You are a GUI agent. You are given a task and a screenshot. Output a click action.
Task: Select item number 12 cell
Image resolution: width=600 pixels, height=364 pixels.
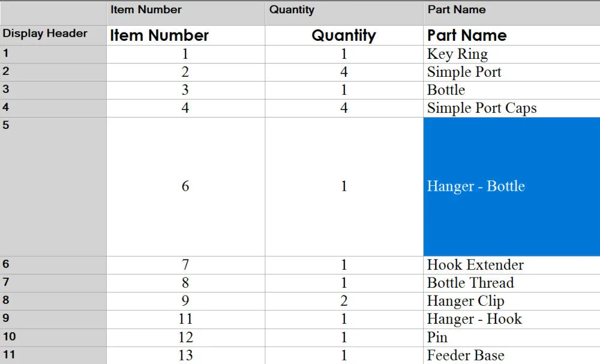185,337
